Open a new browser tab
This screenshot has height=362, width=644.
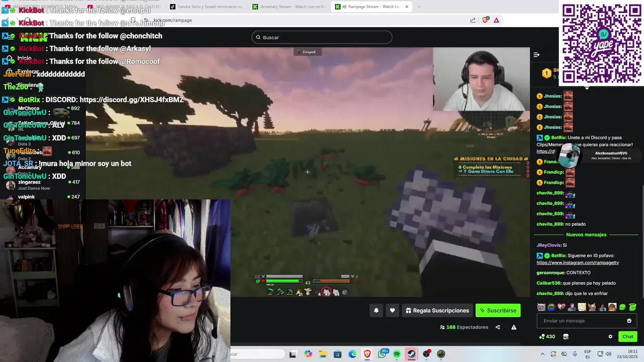[x=419, y=7]
